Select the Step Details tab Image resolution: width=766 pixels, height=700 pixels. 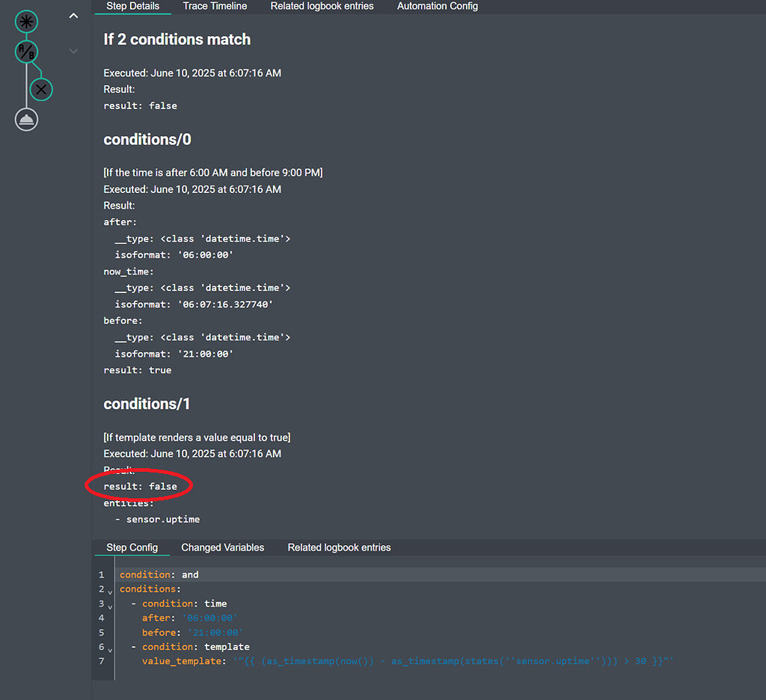point(132,6)
